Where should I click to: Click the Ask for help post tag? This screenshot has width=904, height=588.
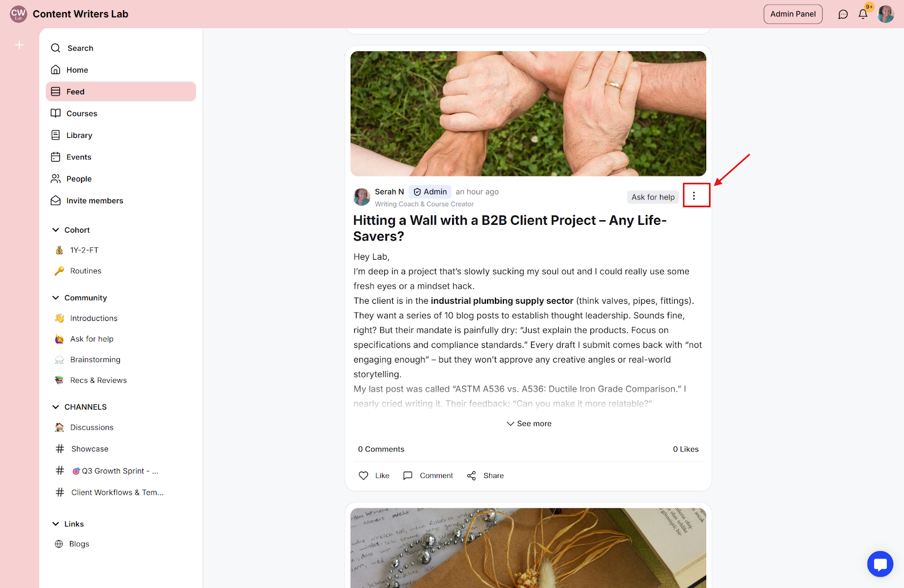pyautogui.click(x=653, y=197)
